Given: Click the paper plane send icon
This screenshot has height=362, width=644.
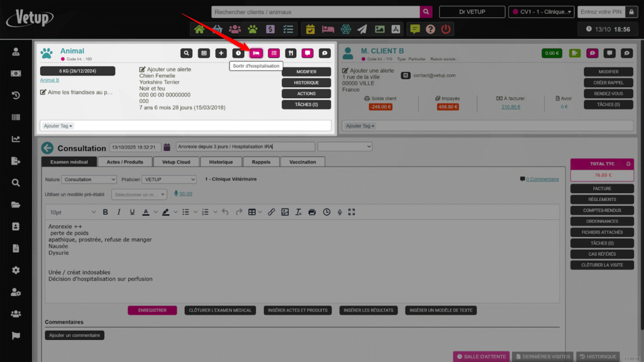Looking at the screenshot, I should (x=362, y=29).
